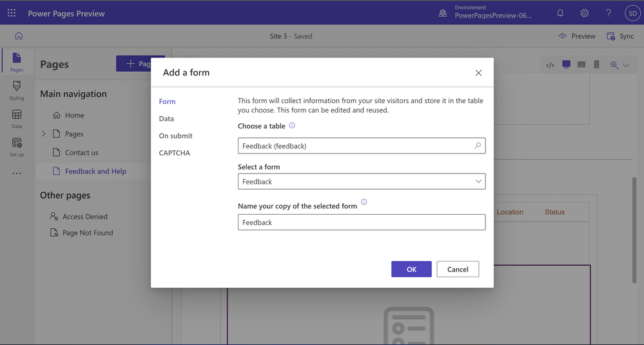Click the Status column header

pyautogui.click(x=554, y=212)
